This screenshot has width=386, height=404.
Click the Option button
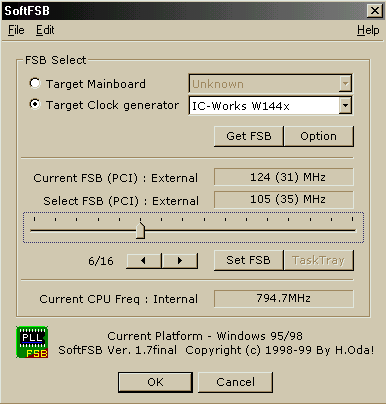[x=319, y=136]
